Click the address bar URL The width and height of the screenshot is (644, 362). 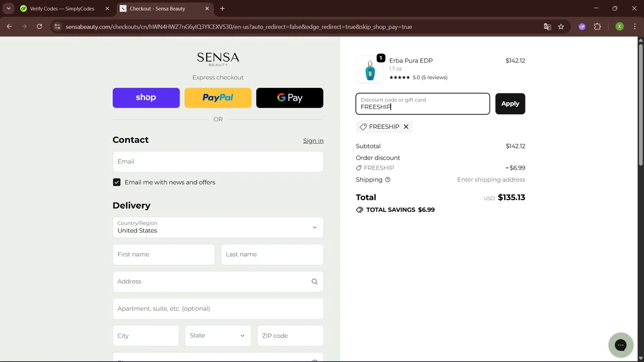click(239, 27)
